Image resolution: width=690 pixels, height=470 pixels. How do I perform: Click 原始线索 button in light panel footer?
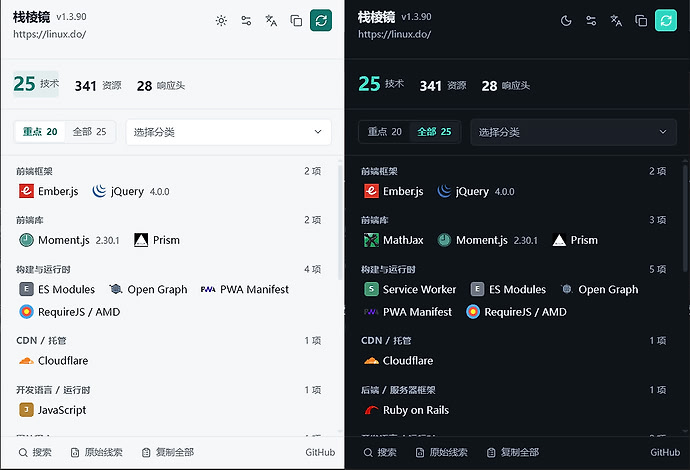tap(97, 452)
